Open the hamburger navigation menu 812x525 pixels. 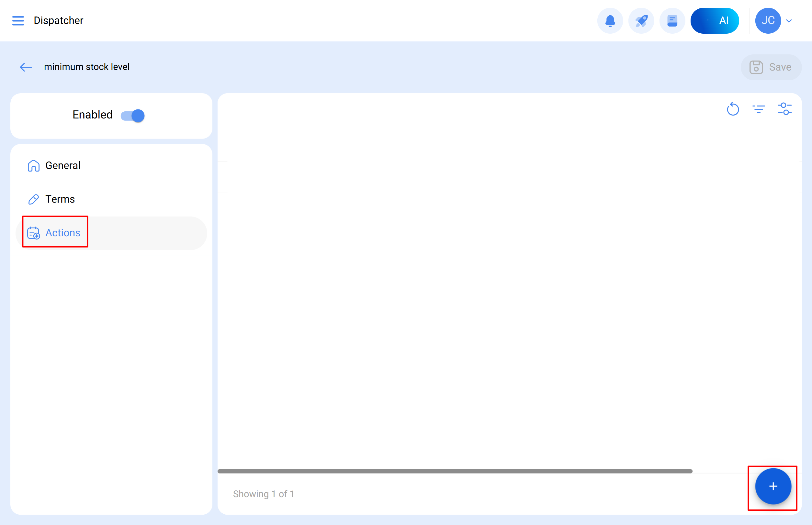(x=18, y=21)
